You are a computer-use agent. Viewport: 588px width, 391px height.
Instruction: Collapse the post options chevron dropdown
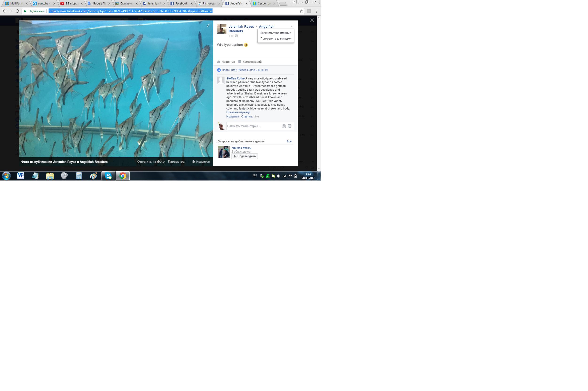pyautogui.click(x=291, y=26)
